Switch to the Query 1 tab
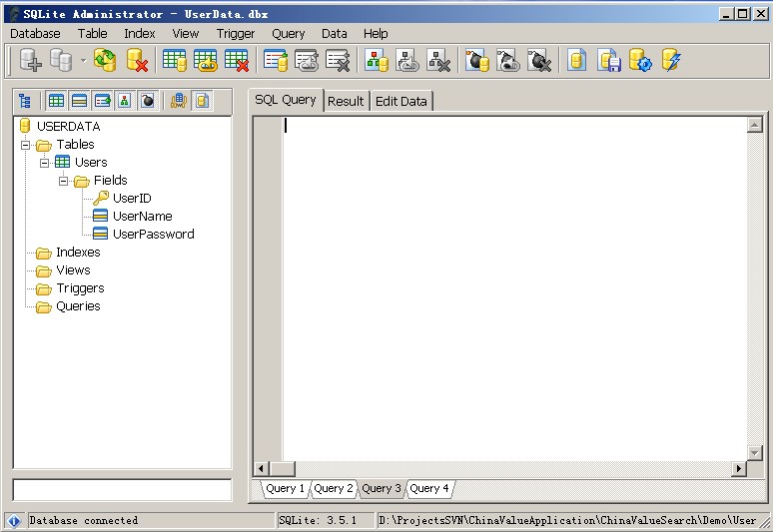 [x=285, y=489]
